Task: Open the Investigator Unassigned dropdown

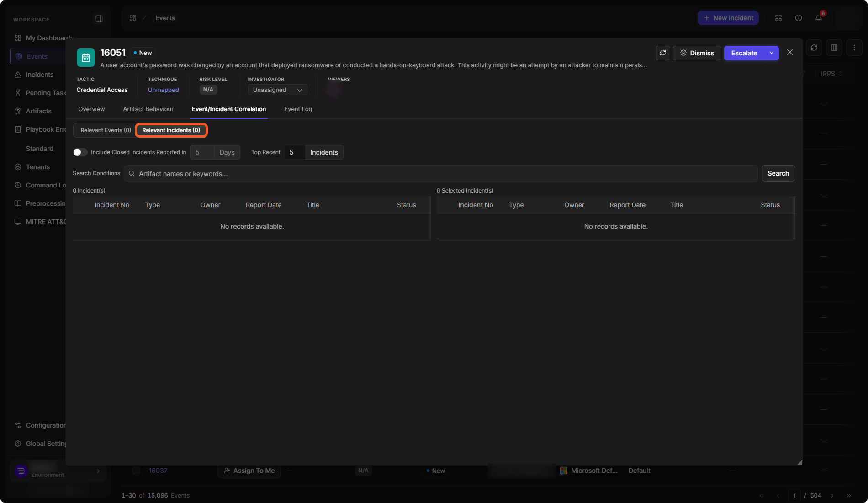Action: [278, 90]
